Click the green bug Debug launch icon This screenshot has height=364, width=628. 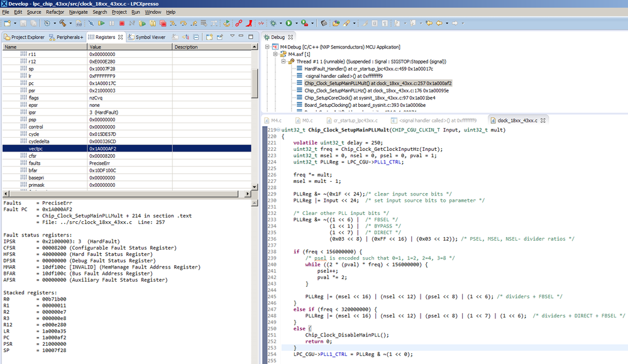coord(272,23)
